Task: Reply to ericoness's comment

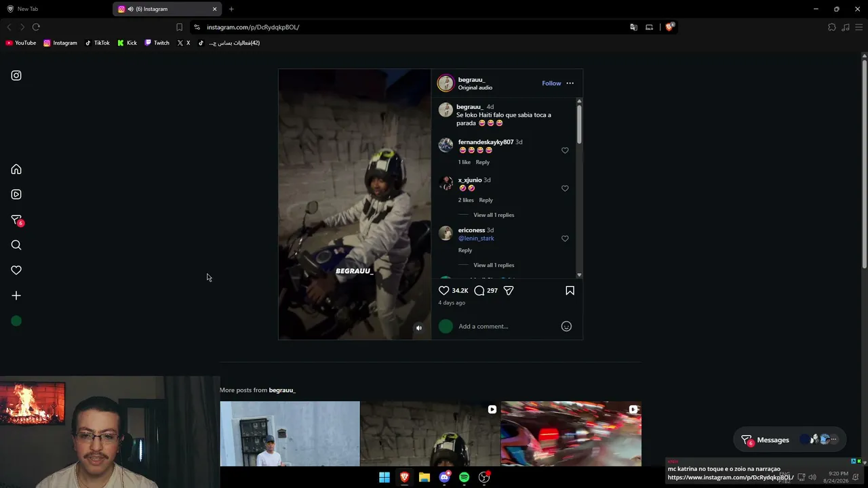Action: pyautogui.click(x=465, y=251)
